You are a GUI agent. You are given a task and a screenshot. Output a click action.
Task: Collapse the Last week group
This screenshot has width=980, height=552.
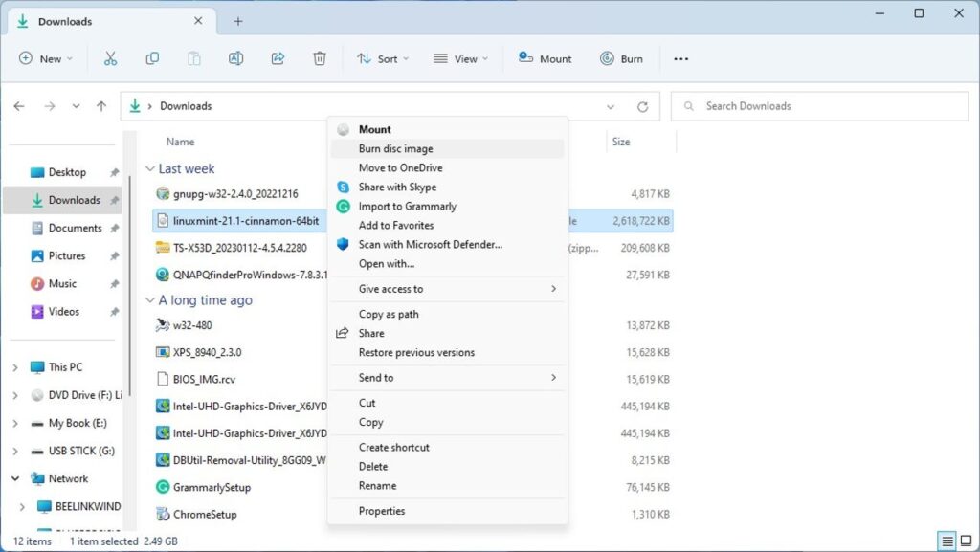tap(149, 169)
